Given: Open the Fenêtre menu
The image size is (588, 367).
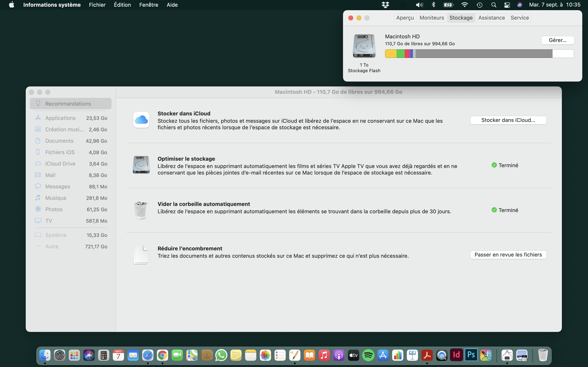Looking at the screenshot, I should (x=148, y=5).
